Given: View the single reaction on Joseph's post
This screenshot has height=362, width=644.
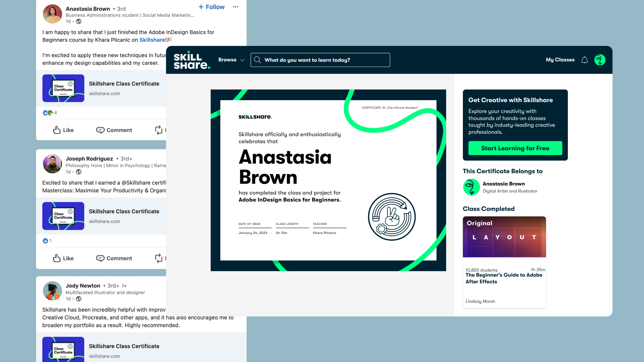Looking at the screenshot, I should point(47,241).
